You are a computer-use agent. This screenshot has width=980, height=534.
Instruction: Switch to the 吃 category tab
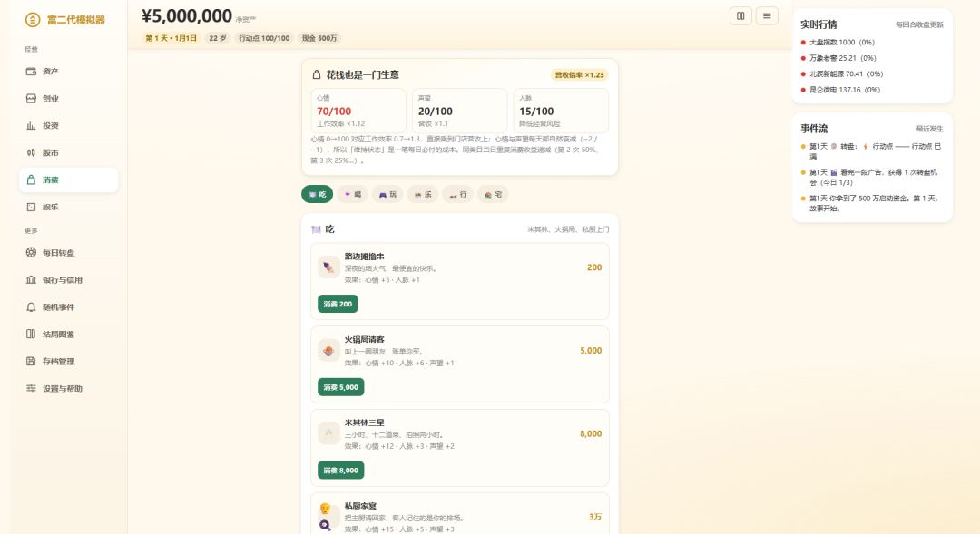[x=317, y=194]
